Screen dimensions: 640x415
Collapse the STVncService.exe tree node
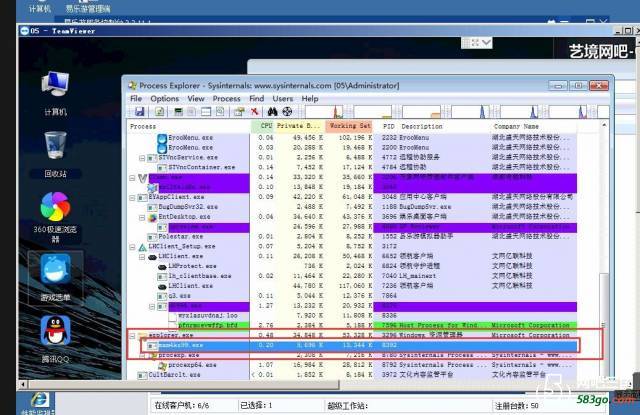[142, 158]
